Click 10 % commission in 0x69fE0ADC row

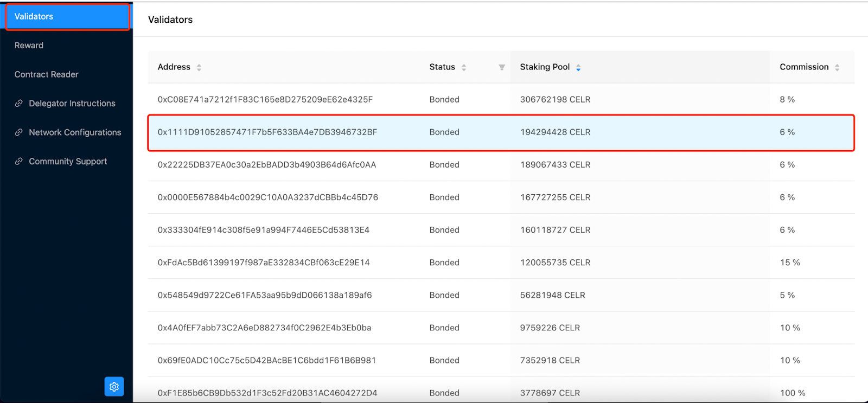pyautogui.click(x=790, y=360)
